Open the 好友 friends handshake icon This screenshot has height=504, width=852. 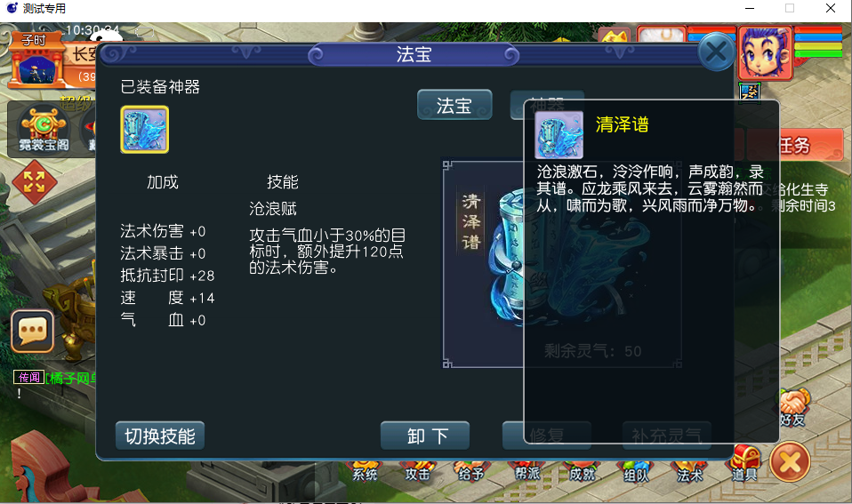[792, 408]
